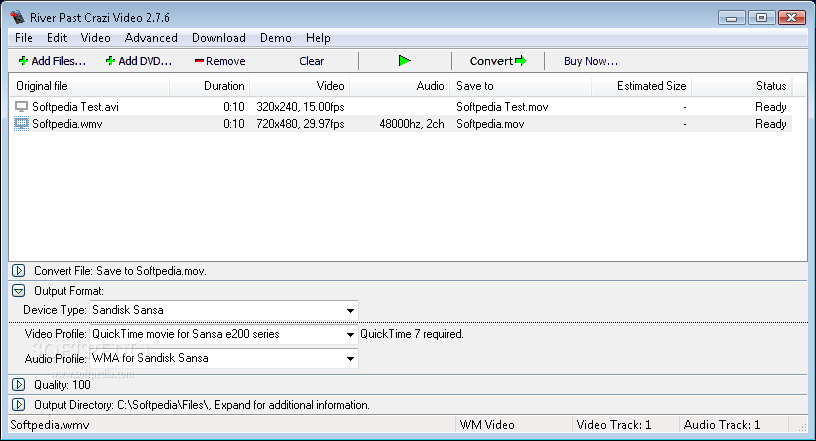Click the Ready status of Softpedia Test.avi

click(771, 107)
